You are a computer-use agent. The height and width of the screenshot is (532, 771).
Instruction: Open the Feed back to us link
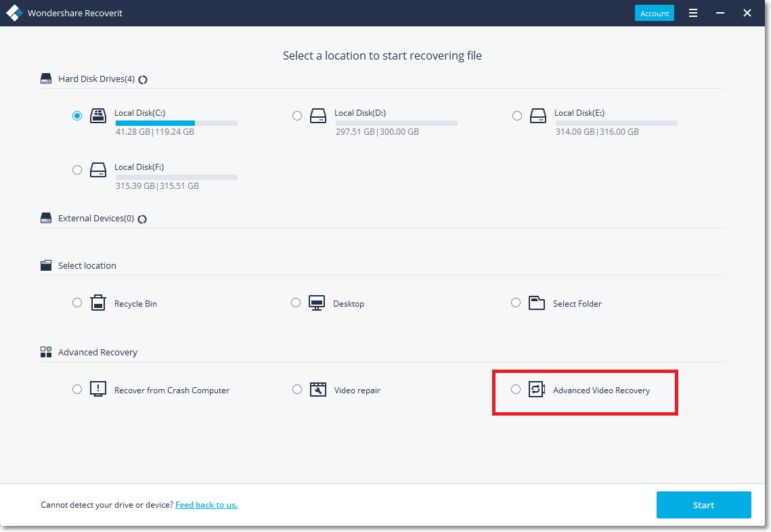click(206, 505)
